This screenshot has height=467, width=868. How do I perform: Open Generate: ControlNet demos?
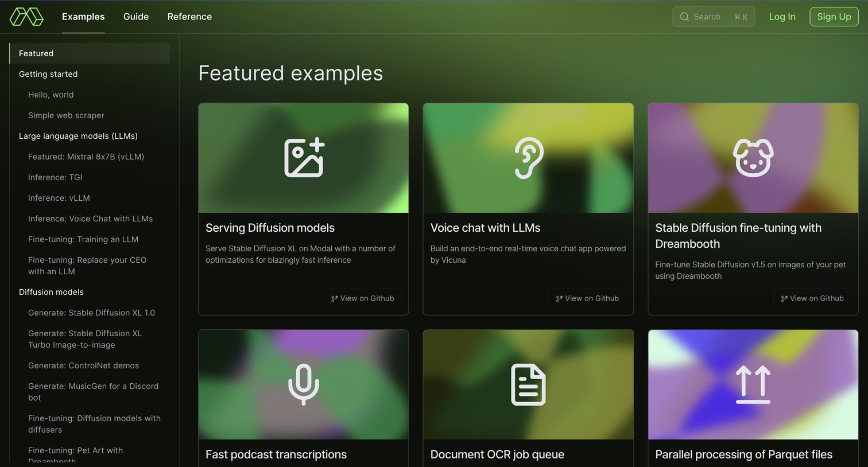[x=83, y=365]
